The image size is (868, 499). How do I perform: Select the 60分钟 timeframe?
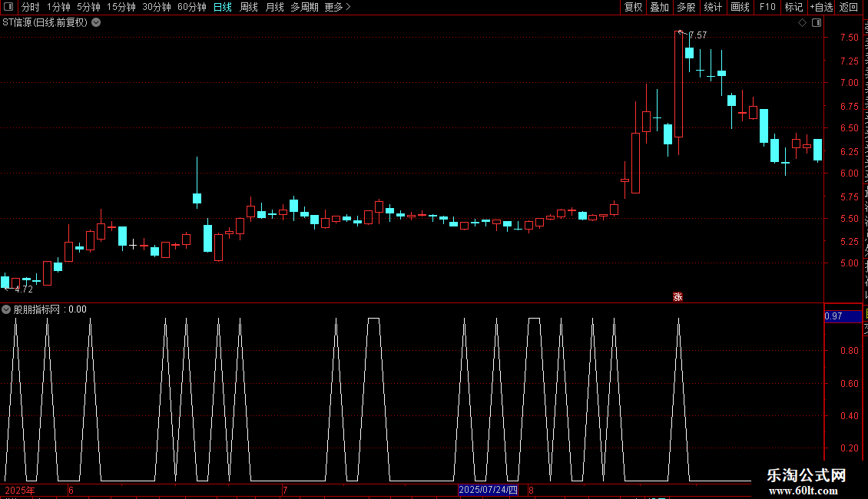(x=192, y=7)
